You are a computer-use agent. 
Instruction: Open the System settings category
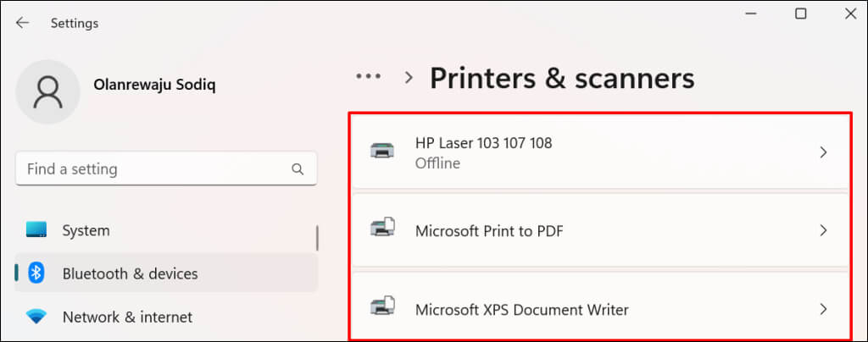(86, 230)
